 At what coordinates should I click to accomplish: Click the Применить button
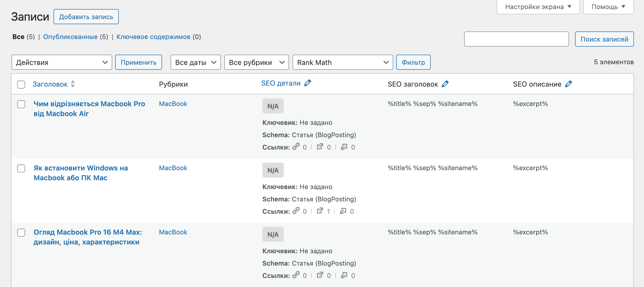(x=139, y=62)
